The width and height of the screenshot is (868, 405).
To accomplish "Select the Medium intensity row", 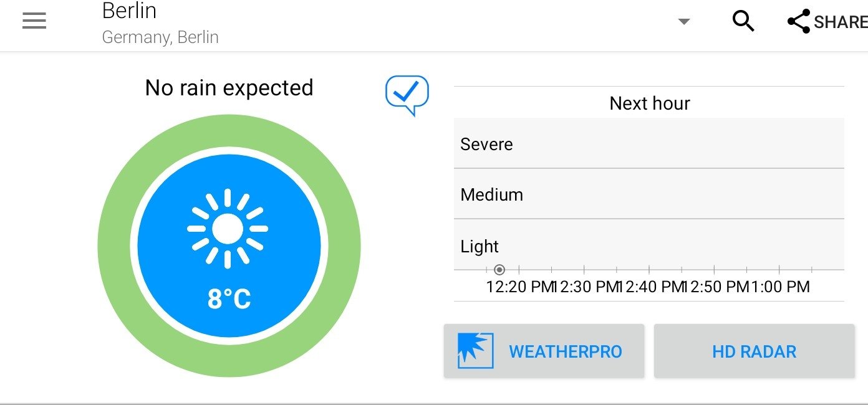I will point(649,194).
